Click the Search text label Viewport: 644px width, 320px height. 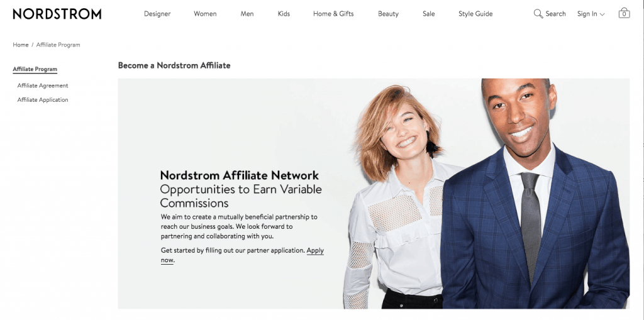(x=555, y=14)
